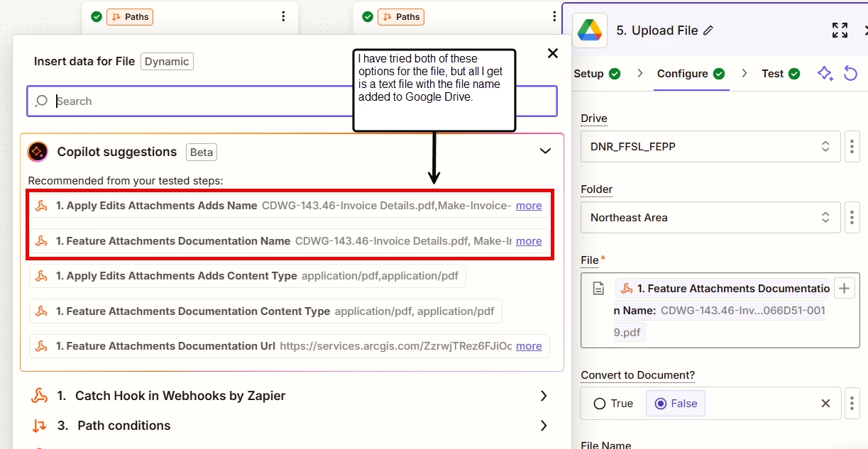Click the Folder field label

coord(597,189)
